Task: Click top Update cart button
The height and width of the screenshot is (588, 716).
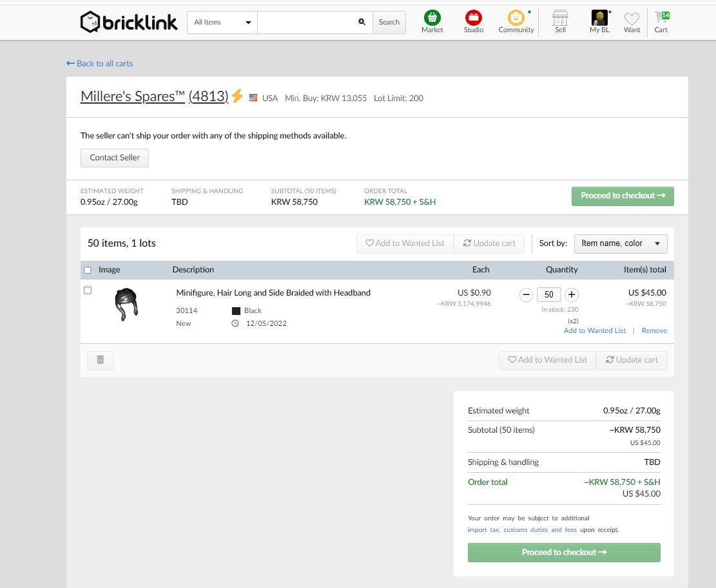Action: coord(489,243)
